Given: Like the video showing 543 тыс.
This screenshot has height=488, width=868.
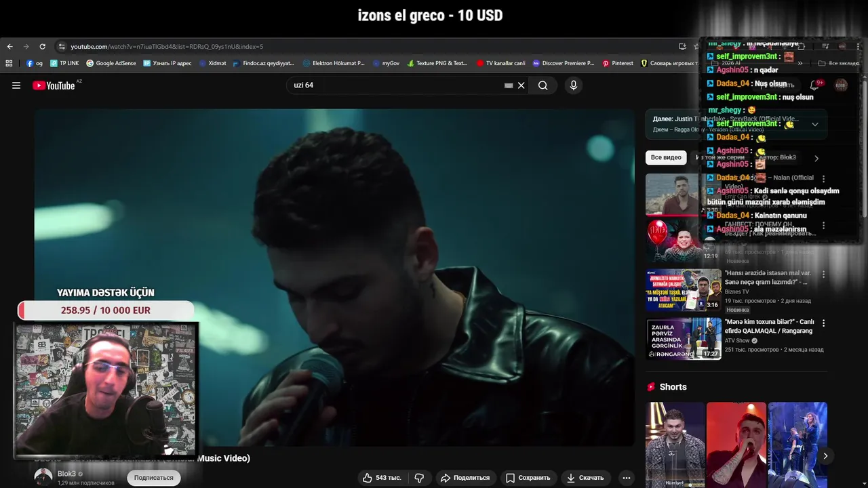Looking at the screenshot, I should click(x=382, y=478).
